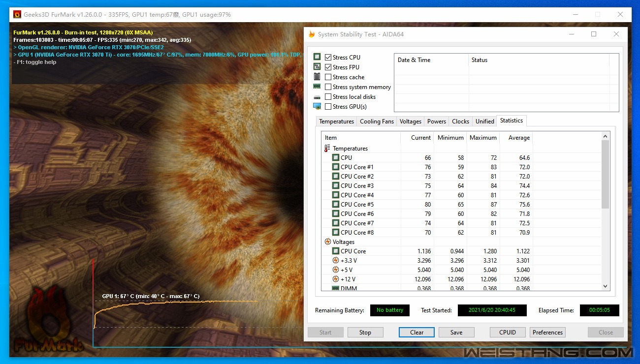
Task: Click the FPU percent icon beside Stress FPU
Action: click(317, 67)
